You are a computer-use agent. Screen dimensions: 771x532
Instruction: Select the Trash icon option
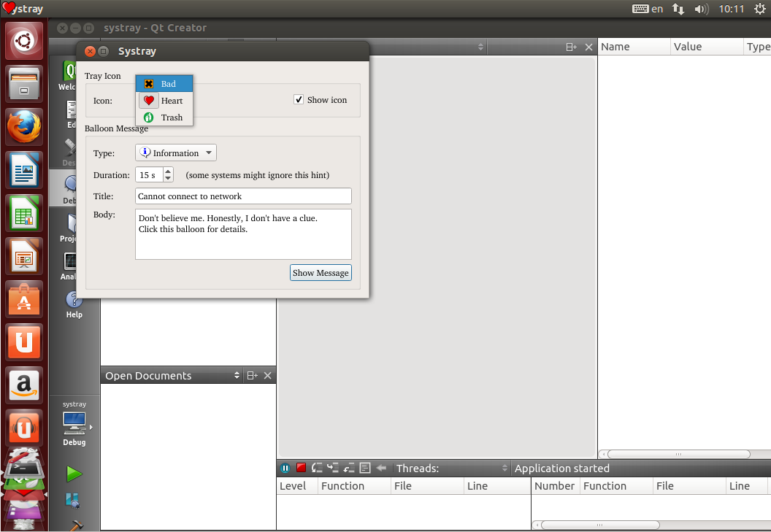pos(164,117)
